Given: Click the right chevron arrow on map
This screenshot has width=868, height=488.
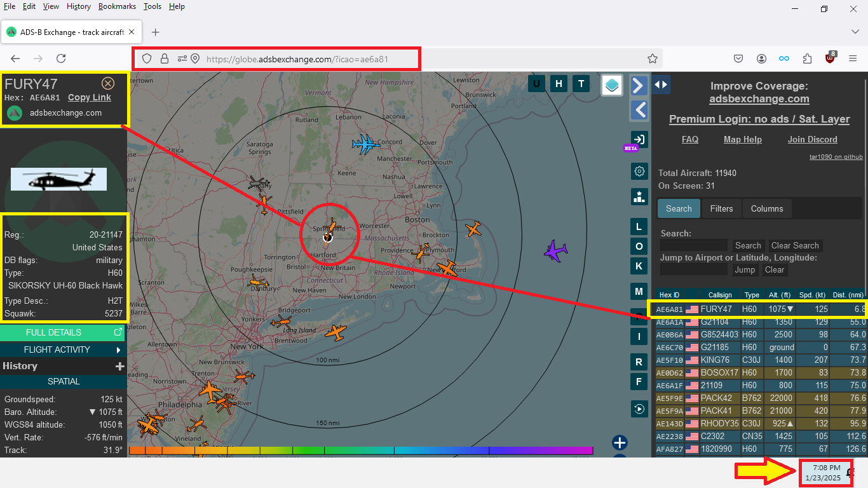Looking at the screenshot, I should coord(639,85).
